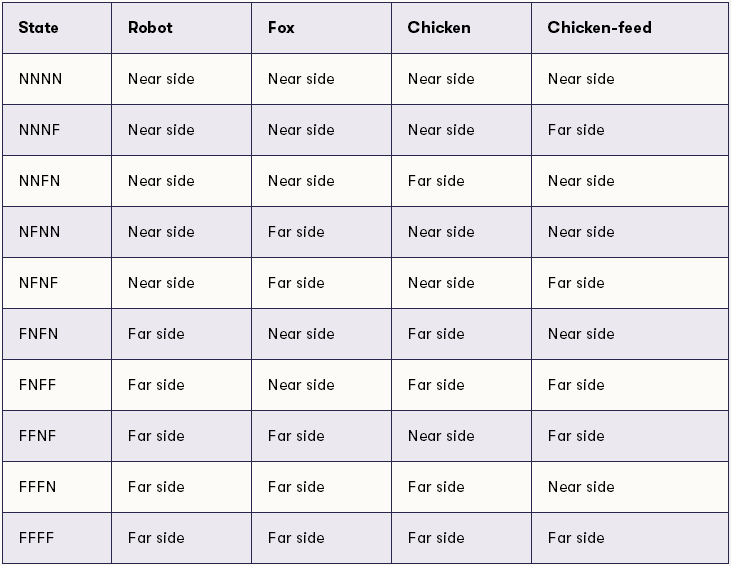This screenshot has width=731, height=566.
Task: Select the NNFN state cell
Action: tap(57, 181)
